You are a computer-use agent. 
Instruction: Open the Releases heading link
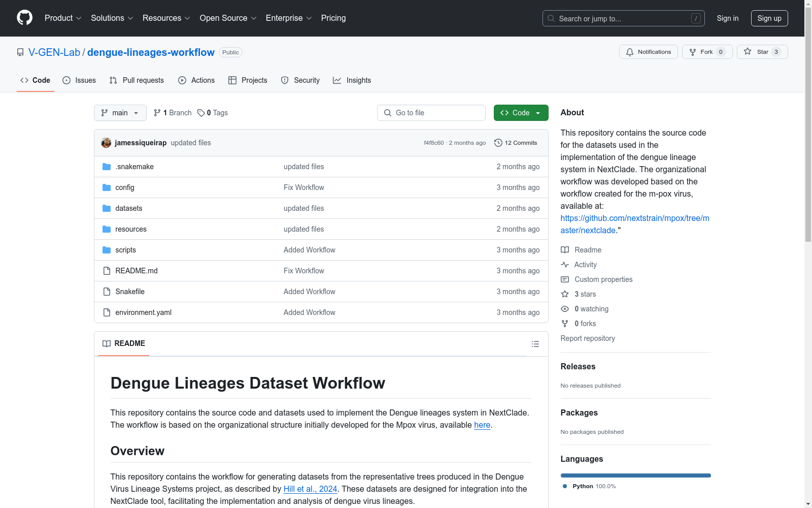coord(578,366)
